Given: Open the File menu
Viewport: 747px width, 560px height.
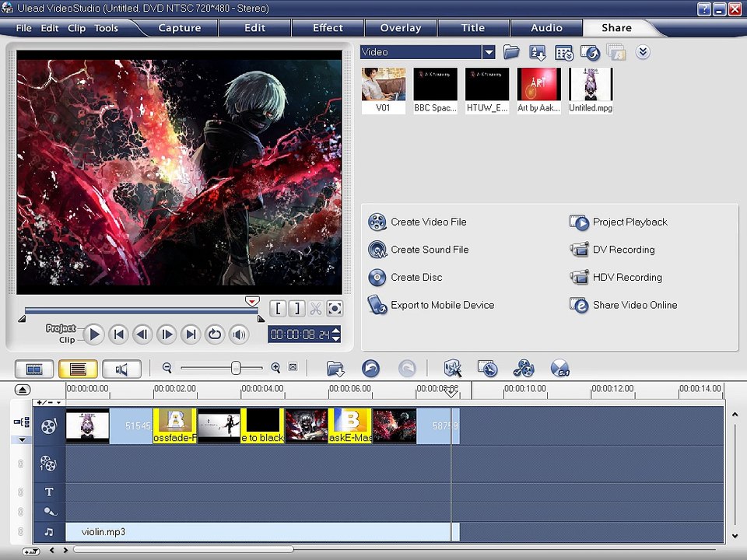Looking at the screenshot, I should click(23, 28).
